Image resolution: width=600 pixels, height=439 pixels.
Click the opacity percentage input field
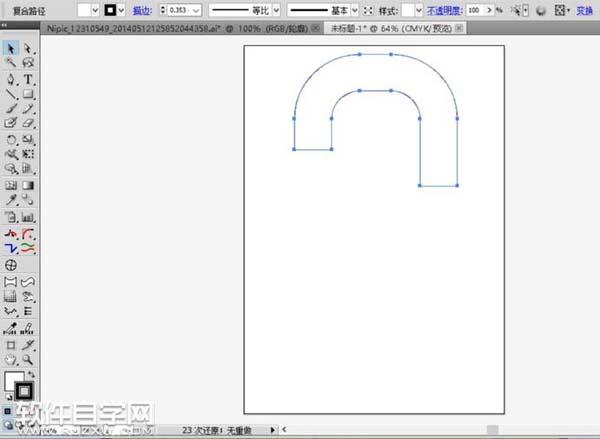pos(478,9)
